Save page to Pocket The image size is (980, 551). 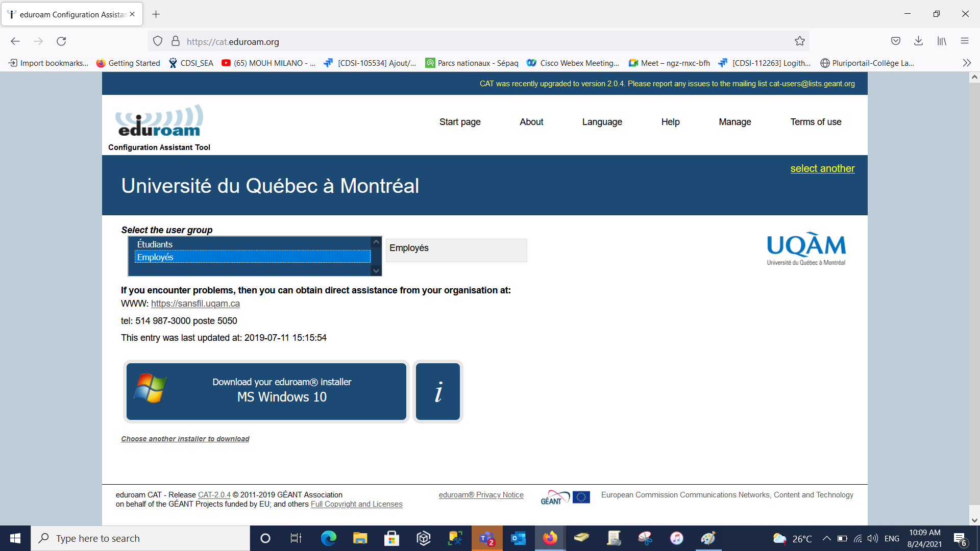click(x=895, y=41)
